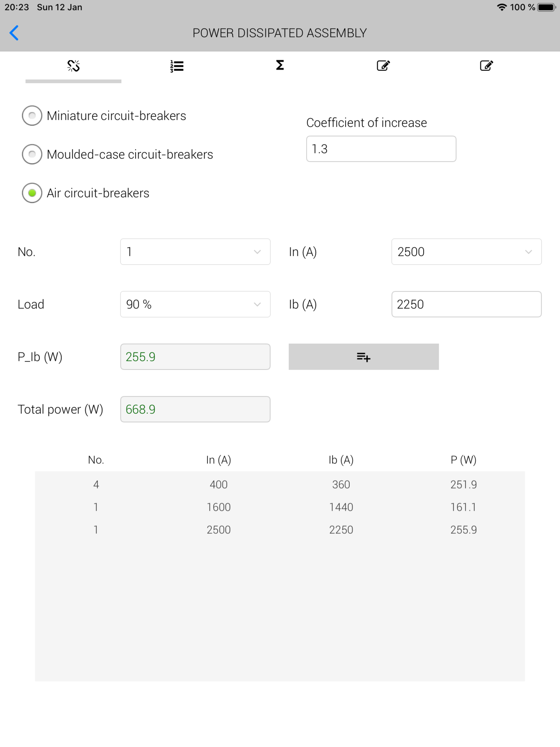
Task: Switch to the numbered list tab
Action: (x=177, y=66)
